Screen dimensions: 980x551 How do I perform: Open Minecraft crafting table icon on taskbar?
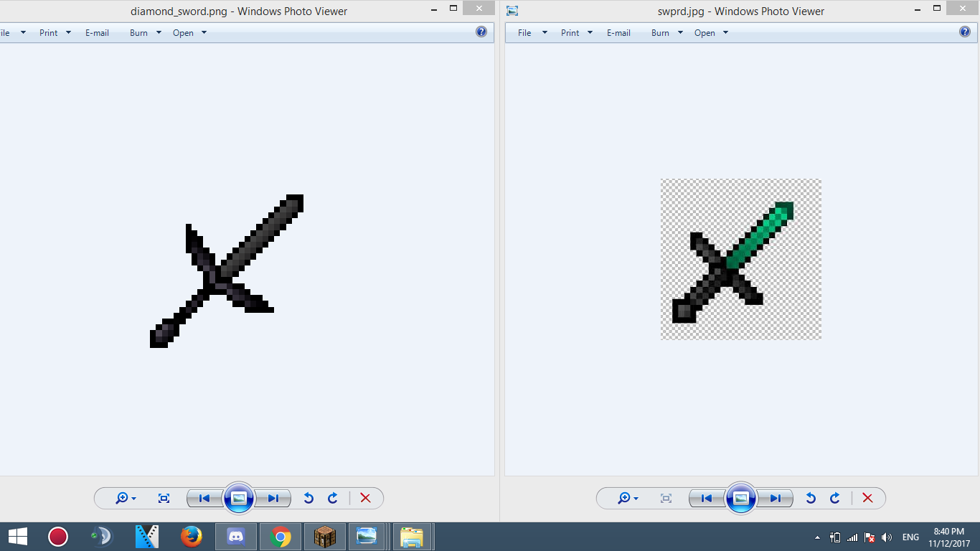325,537
